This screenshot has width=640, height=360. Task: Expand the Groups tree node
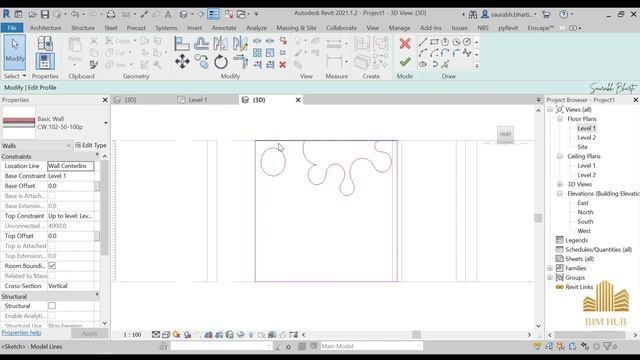tap(550, 278)
